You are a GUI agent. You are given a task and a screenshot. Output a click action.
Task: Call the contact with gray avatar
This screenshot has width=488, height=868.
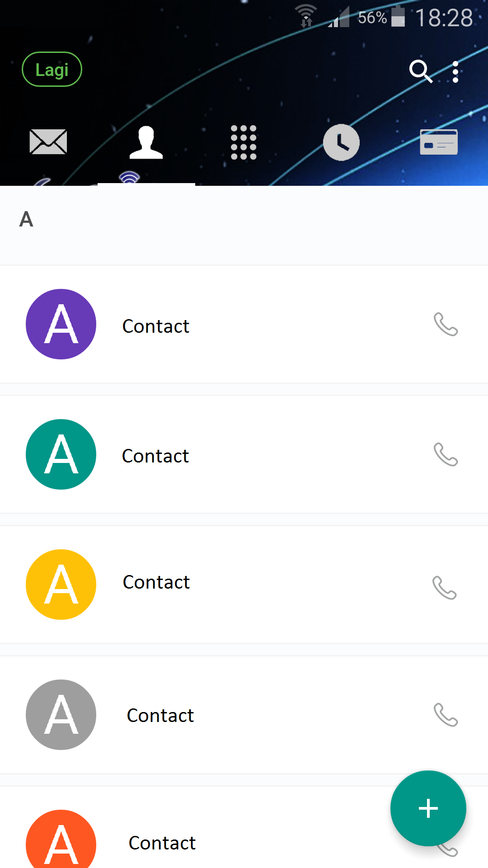pyautogui.click(x=446, y=715)
